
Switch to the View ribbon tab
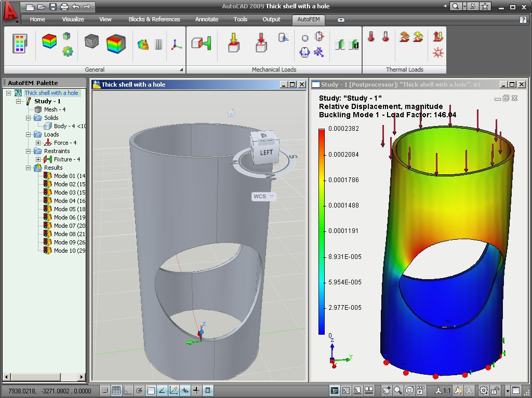pyautogui.click(x=105, y=19)
